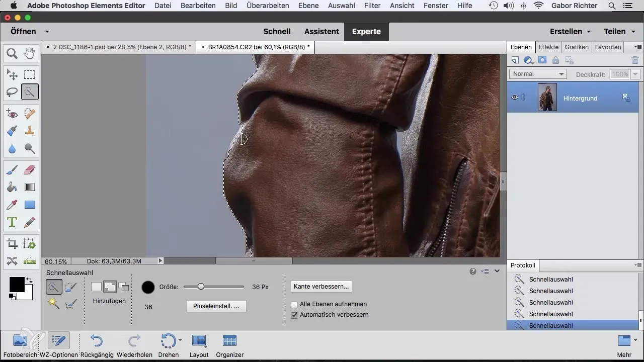The width and height of the screenshot is (644, 362).
Task: Create a new layer in Ebenen panel
Action: click(515, 60)
